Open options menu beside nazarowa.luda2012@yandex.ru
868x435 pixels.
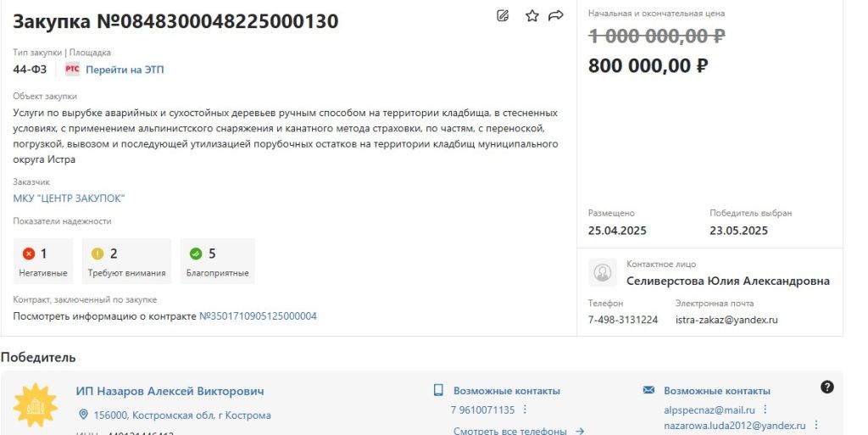816,425
